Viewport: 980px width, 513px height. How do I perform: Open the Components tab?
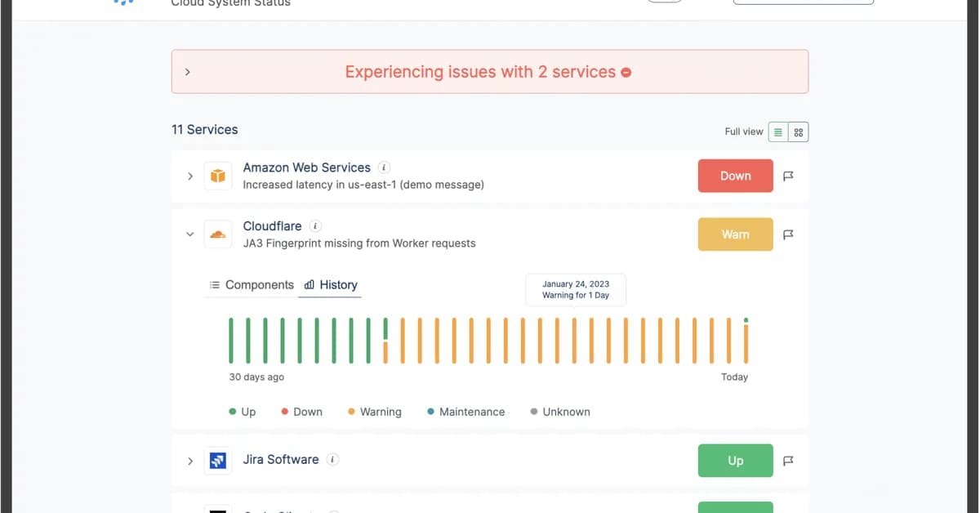click(x=252, y=285)
